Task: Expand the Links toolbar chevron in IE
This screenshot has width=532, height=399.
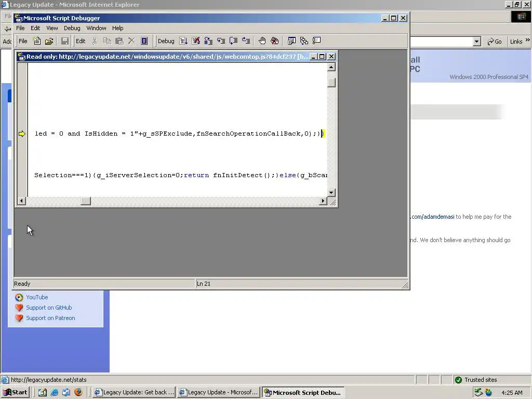Action: pos(528,40)
